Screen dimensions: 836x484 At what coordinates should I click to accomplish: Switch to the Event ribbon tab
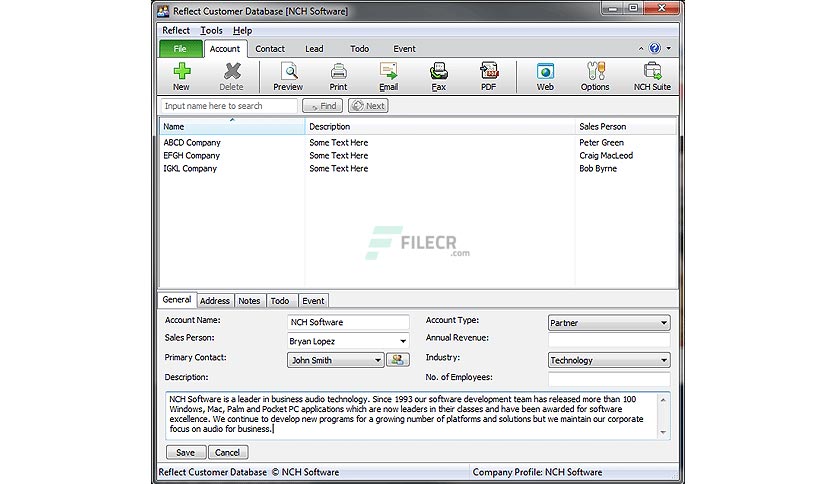[x=404, y=49]
